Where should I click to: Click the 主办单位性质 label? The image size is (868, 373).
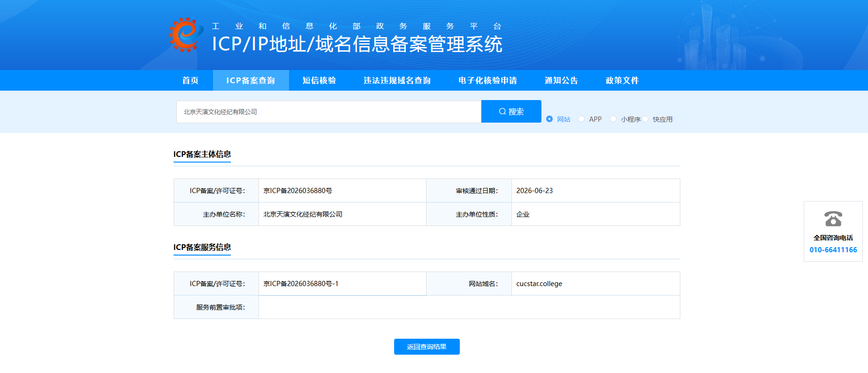click(477, 214)
